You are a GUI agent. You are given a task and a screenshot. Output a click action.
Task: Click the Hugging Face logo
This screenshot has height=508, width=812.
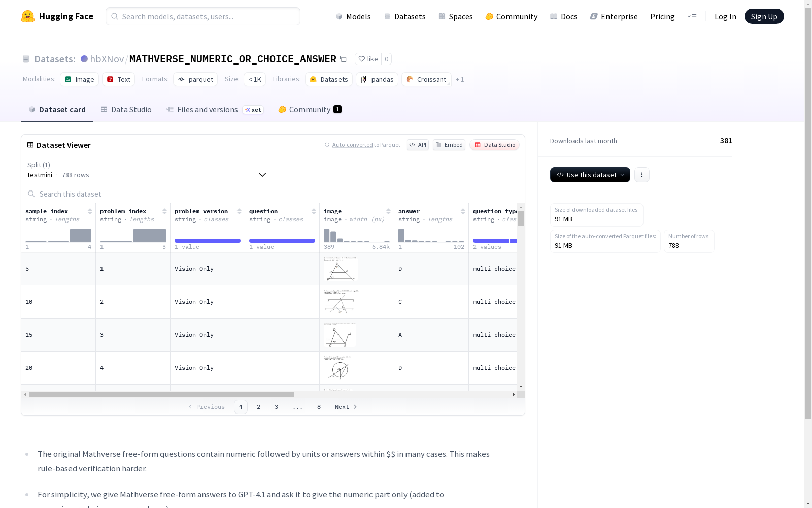click(57, 16)
